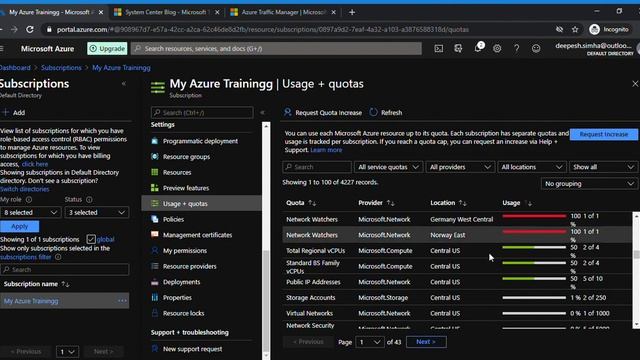Expand the Show all dropdown

pos(603,167)
